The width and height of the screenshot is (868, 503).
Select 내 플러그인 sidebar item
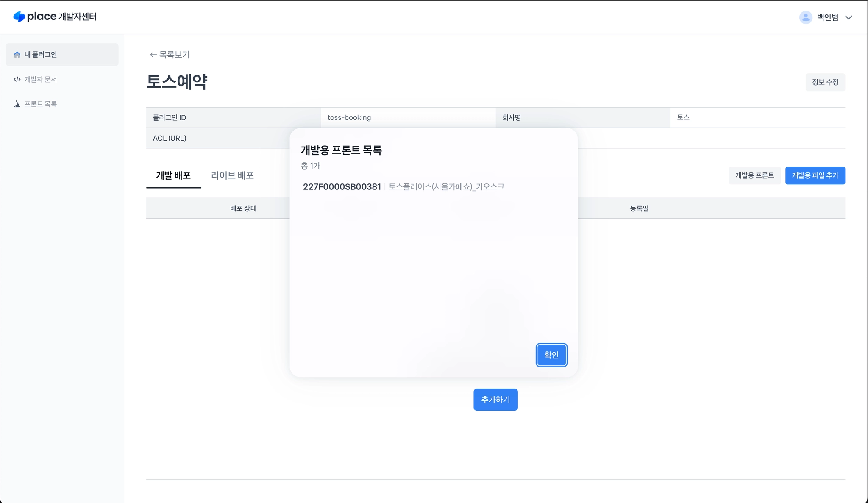41,55
